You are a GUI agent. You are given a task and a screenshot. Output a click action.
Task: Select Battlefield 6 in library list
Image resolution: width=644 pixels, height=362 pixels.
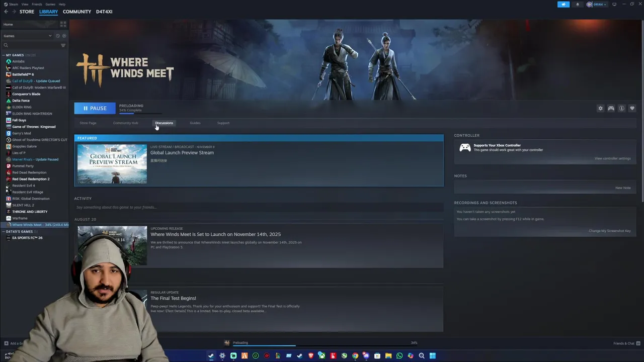[23, 74]
